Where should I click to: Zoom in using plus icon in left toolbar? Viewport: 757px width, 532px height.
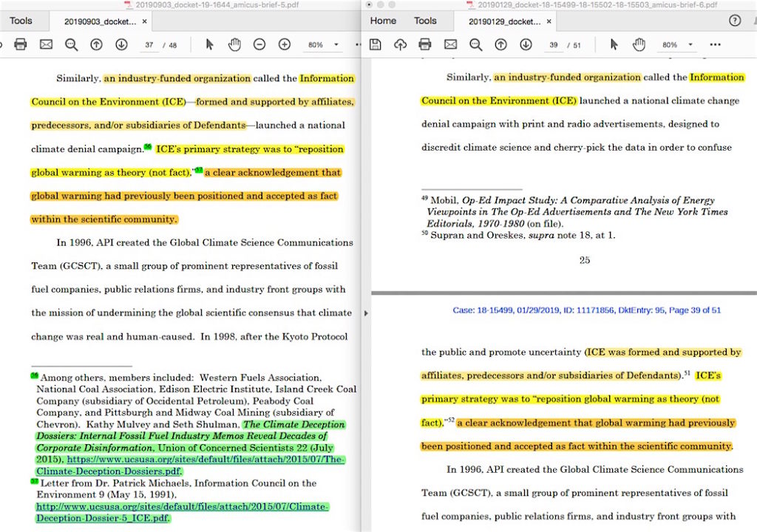(285, 45)
